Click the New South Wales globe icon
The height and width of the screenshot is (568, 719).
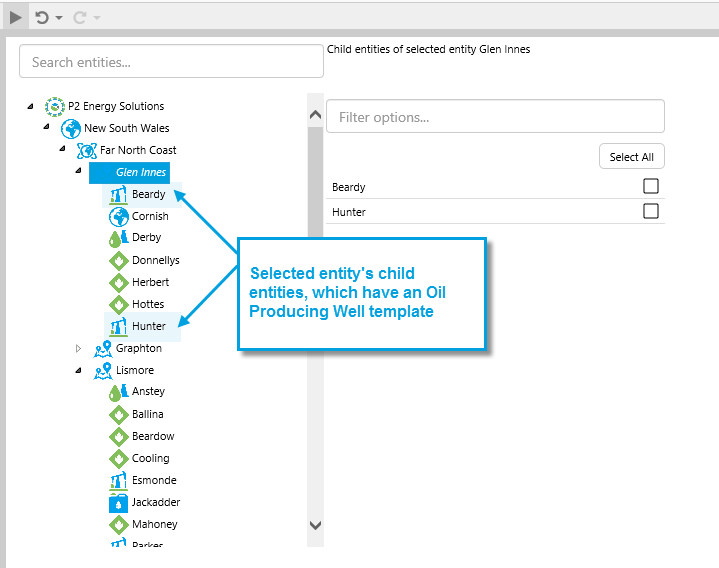[71, 129]
